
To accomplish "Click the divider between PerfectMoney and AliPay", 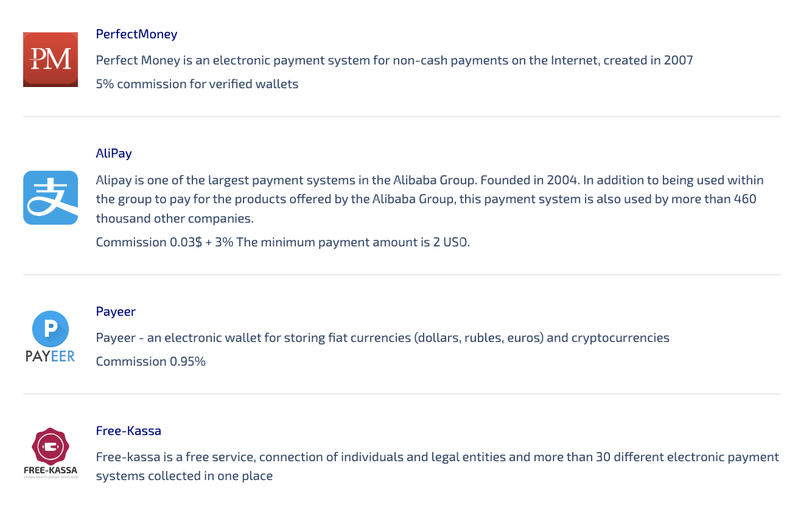I will 402,116.
